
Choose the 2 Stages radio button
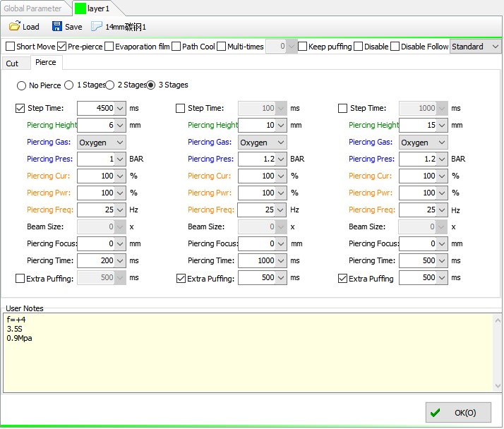[110, 85]
